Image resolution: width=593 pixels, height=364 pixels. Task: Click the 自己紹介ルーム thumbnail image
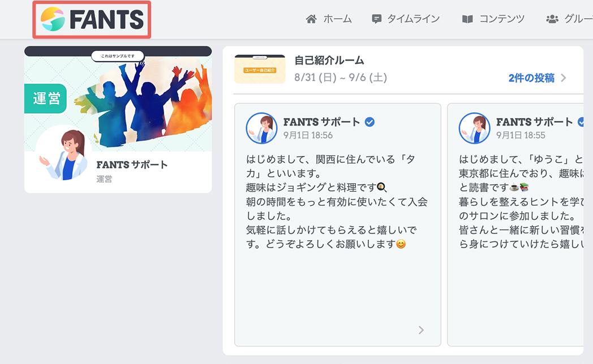click(x=260, y=69)
